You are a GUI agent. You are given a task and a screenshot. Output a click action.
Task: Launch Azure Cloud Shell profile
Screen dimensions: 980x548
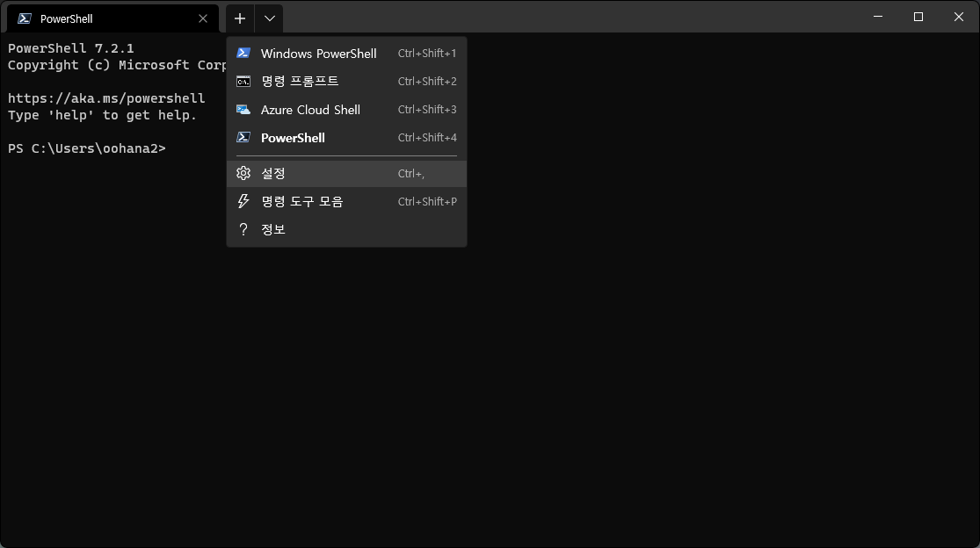(347, 110)
